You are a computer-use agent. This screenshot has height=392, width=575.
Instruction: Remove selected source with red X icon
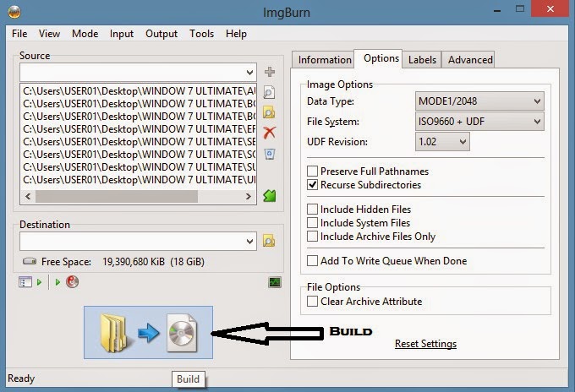[x=270, y=133]
